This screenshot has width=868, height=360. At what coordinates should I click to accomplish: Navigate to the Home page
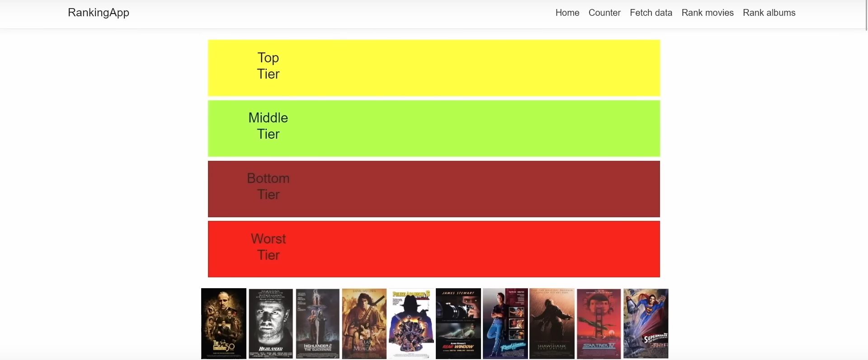567,13
